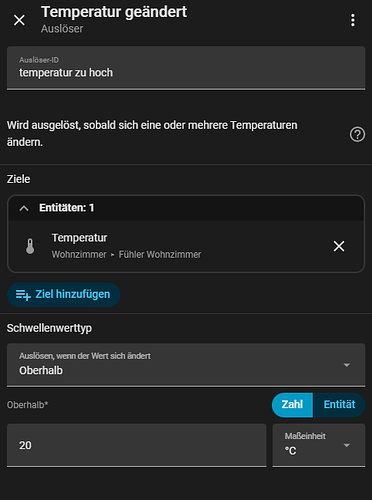The height and width of the screenshot is (500, 372).
Task: Select the Zahl toggle option
Action: coord(292,405)
